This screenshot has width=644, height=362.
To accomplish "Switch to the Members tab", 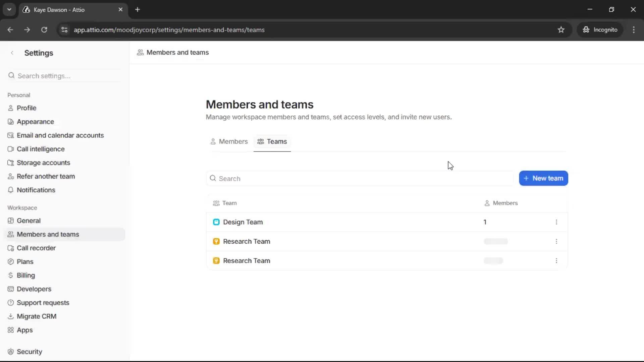I will pyautogui.click(x=229, y=141).
